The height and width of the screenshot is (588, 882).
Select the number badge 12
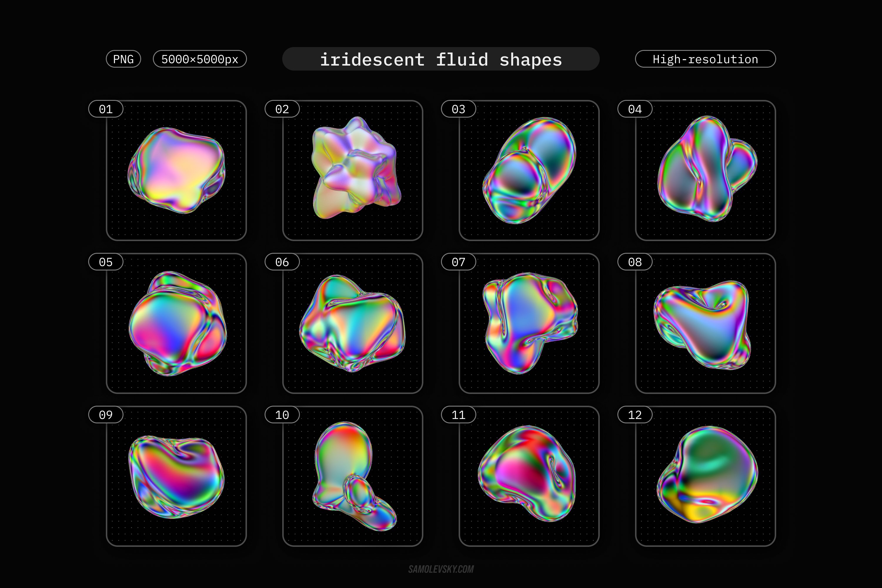[x=635, y=415]
